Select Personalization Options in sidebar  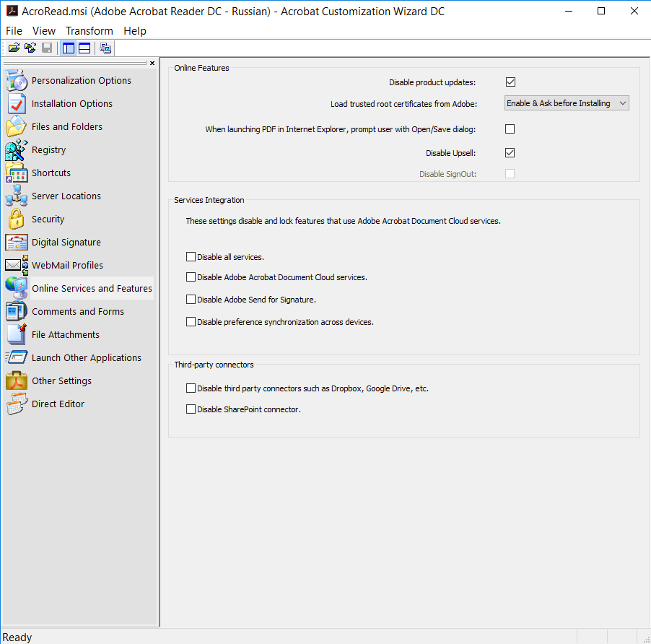(82, 80)
